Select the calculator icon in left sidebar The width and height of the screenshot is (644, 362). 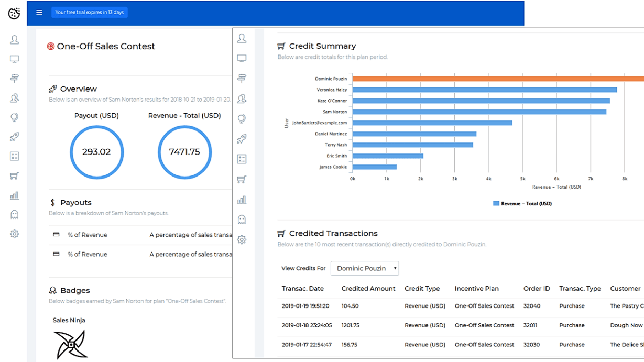(x=14, y=156)
